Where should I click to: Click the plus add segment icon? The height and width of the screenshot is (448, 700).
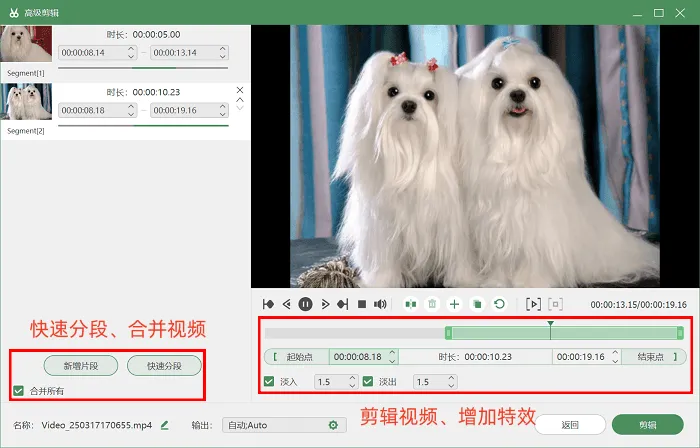[454, 304]
